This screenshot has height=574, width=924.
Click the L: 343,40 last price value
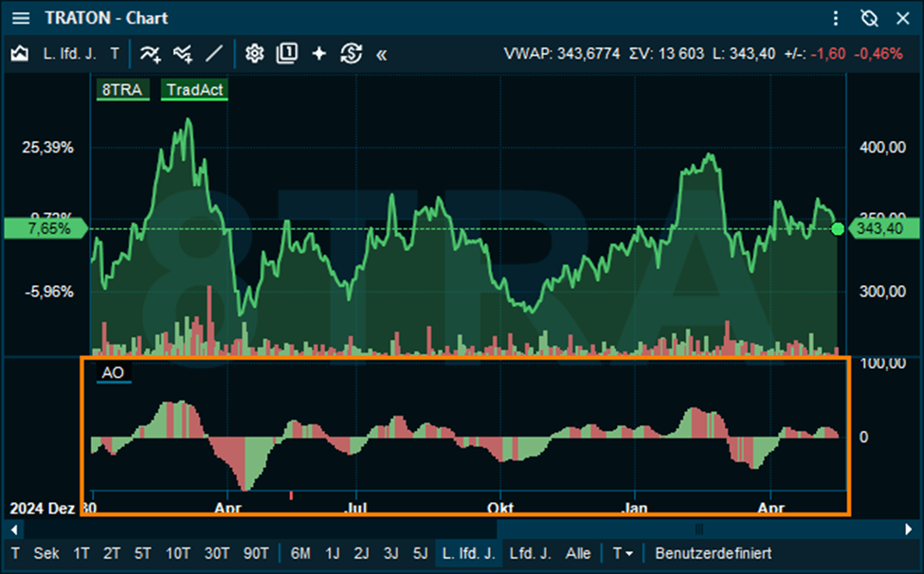(744, 54)
